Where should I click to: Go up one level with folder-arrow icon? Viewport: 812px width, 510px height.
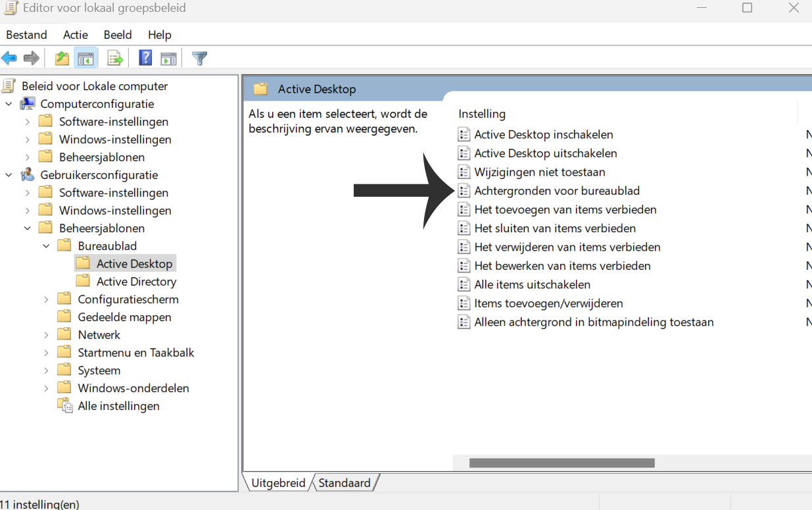pyautogui.click(x=62, y=59)
